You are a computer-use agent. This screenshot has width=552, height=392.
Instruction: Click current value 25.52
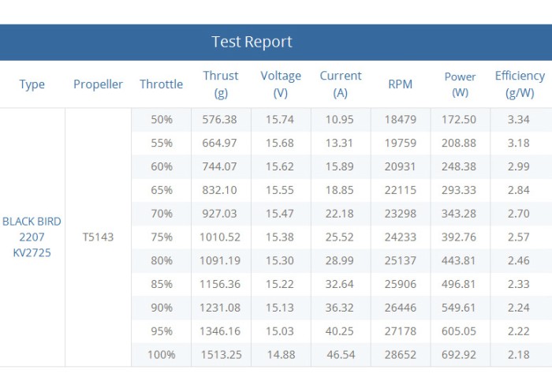coord(339,237)
